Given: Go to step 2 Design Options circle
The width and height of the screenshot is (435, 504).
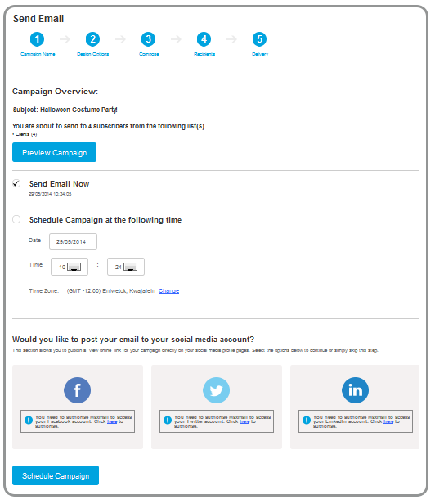Looking at the screenshot, I should click(93, 39).
